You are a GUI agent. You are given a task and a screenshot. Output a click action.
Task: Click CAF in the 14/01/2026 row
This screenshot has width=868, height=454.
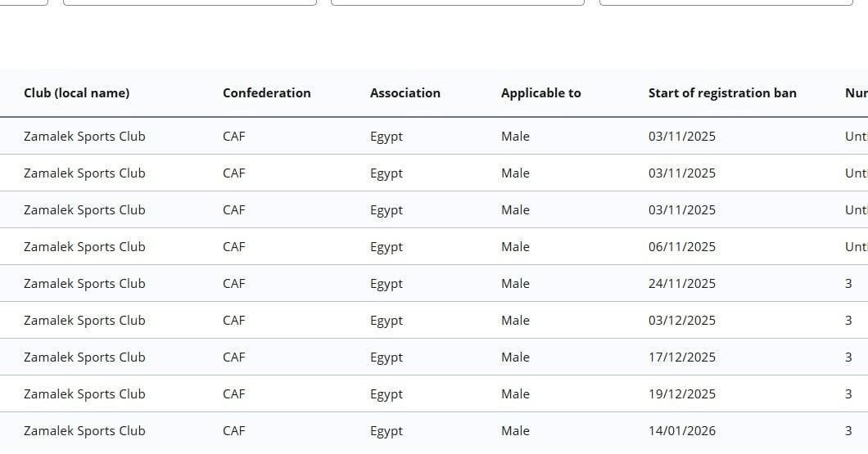point(233,431)
